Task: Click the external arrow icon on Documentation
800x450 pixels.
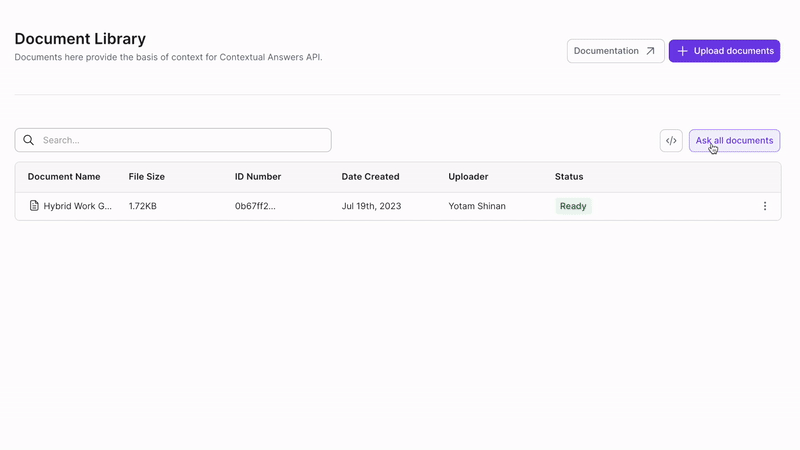Action: click(650, 51)
